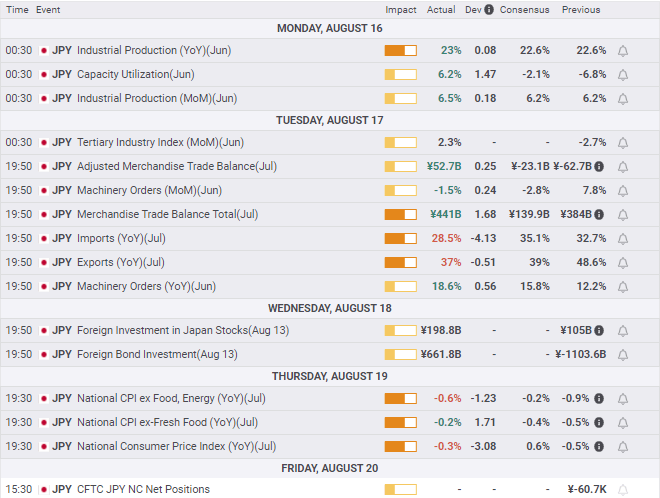Set alert bell for Tertiary Industry Index
660x498 pixels.
coord(623,143)
